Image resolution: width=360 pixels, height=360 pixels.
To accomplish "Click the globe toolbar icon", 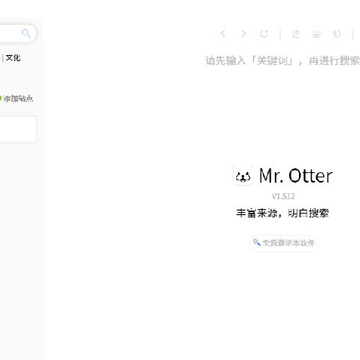I will [337, 34].
